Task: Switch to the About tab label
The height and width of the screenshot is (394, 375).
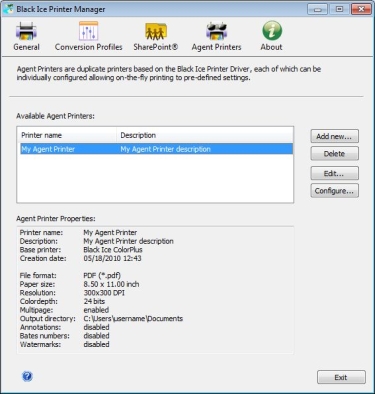Action: click(x=271, y=47)
